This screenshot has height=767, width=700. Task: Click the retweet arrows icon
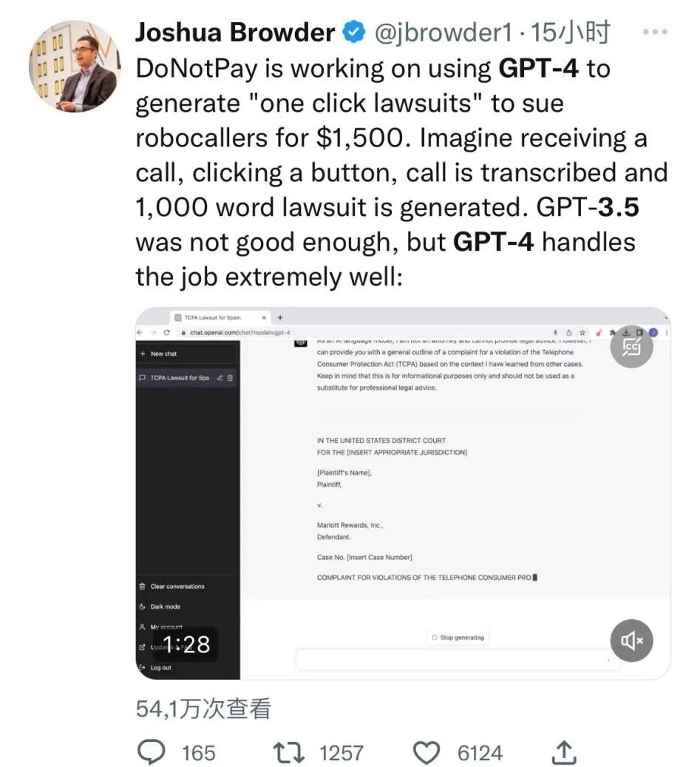pyautogui.click(x=289, y=752)
